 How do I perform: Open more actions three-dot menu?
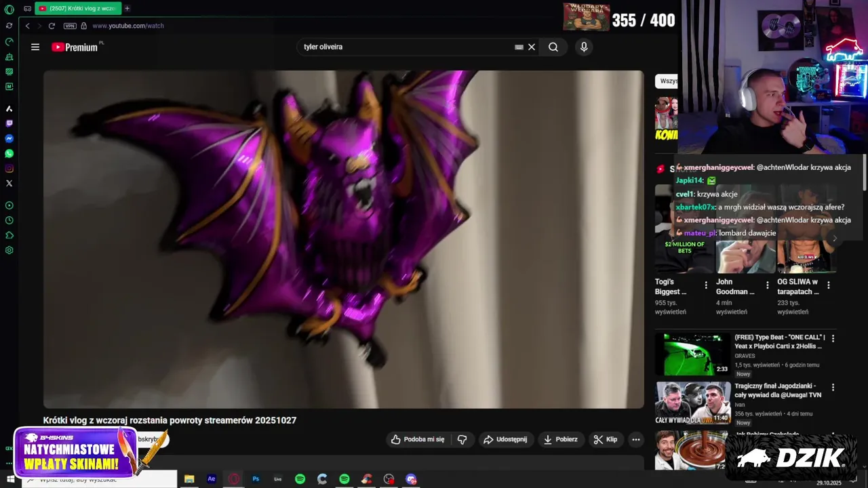[635, 439]
